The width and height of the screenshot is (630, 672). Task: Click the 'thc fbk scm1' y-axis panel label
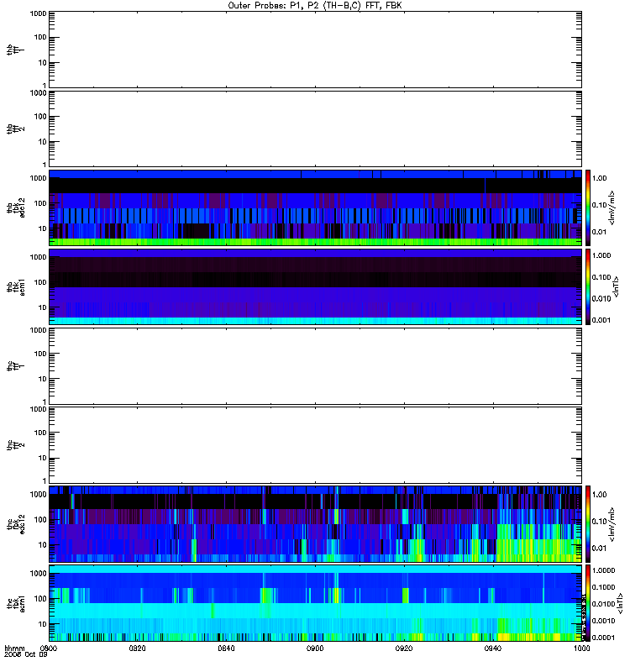pos(15,603)
